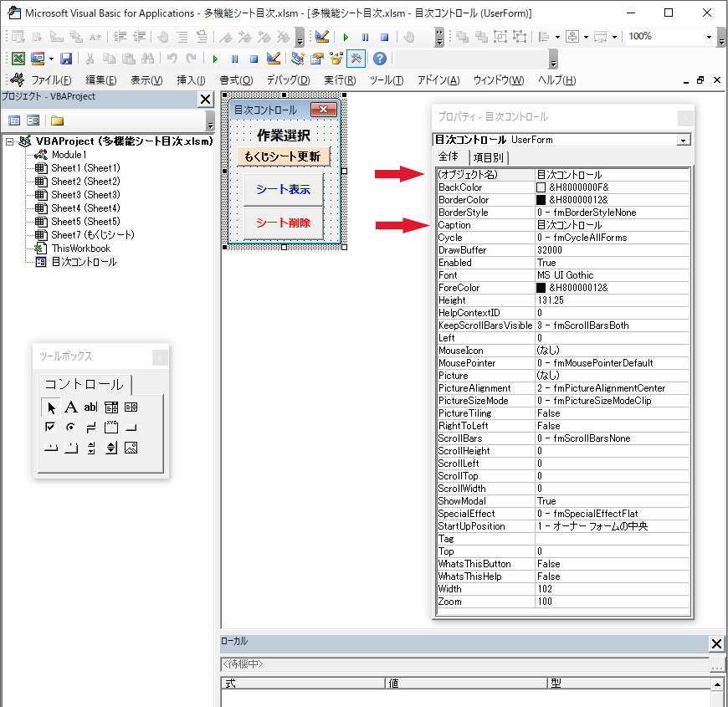
Task: Save the project with the floppy disk icon
Action: click(x=66, y=59)
